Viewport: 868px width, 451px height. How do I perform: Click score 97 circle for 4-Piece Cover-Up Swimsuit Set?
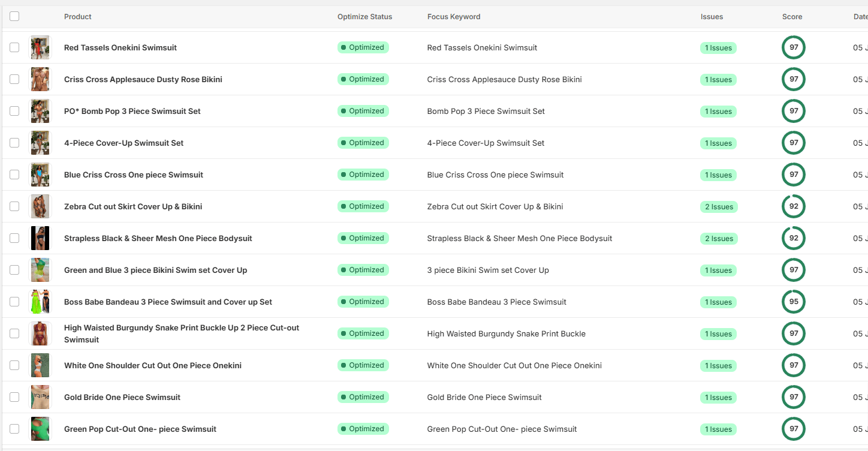[x=794, y=143]
